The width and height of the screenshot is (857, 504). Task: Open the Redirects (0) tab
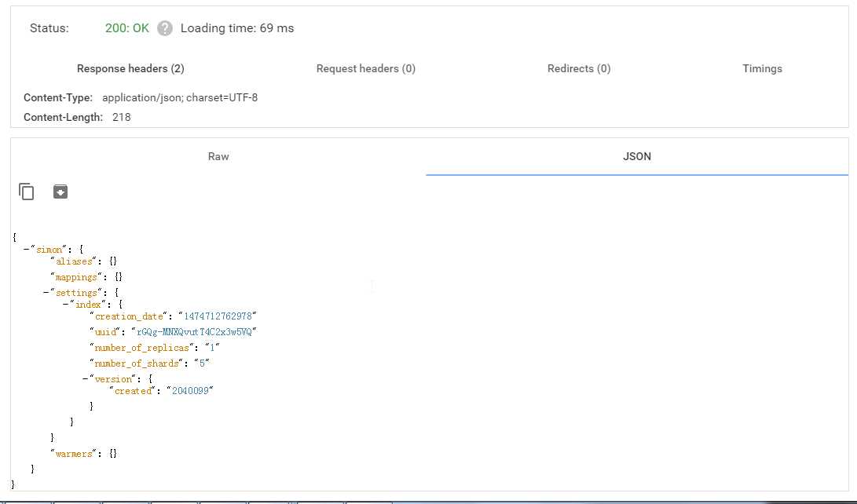(579, 69)
